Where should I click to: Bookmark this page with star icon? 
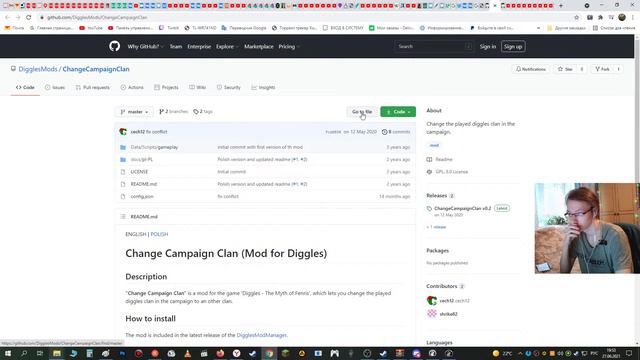[576, 18]
